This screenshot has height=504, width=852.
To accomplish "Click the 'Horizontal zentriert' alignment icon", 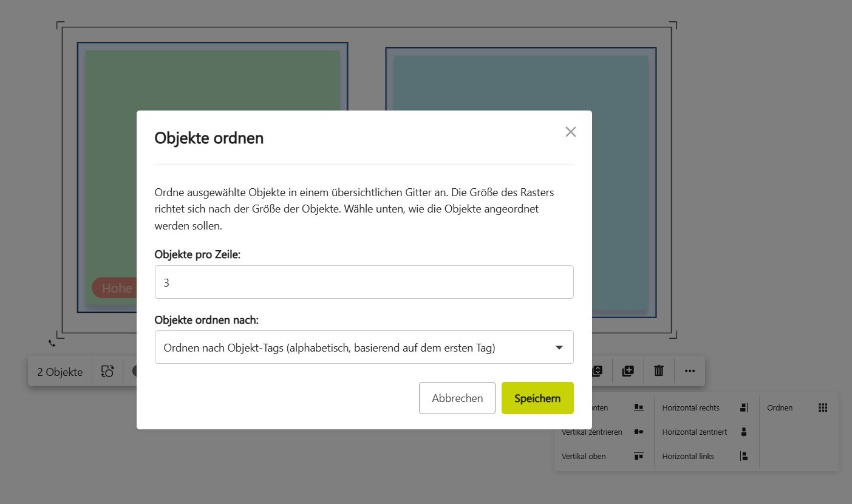I will pos(743,432).
